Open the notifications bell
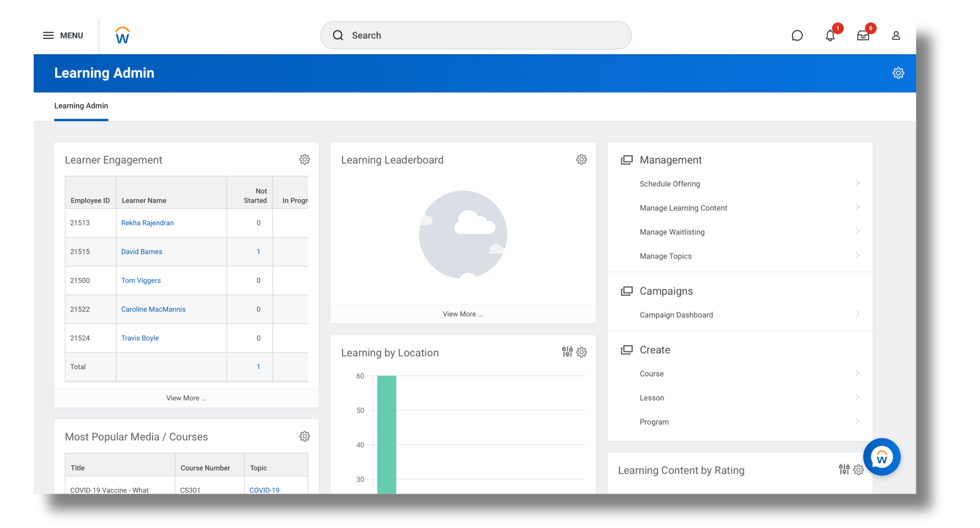This screenshot has height=528, width=980. pyautogui.click(x=830, y=35)
